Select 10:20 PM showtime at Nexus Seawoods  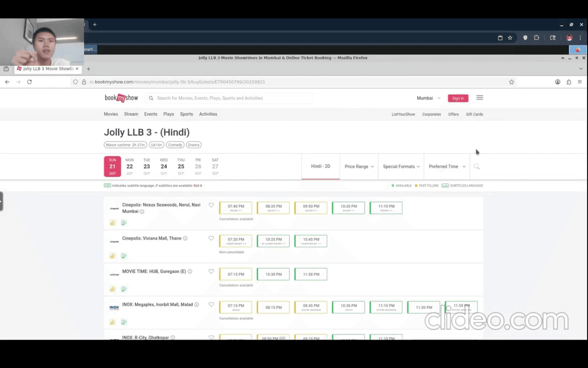click(348, 208)
